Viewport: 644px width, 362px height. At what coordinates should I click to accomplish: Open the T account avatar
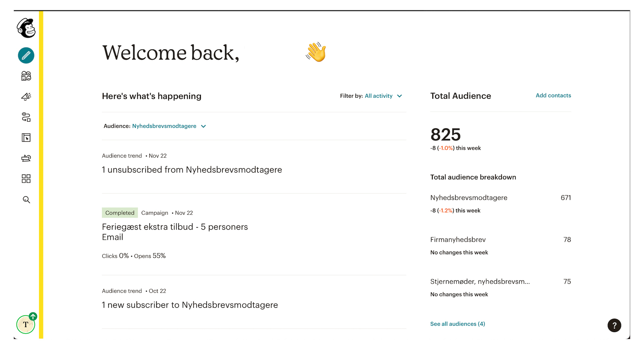point(25,324)
